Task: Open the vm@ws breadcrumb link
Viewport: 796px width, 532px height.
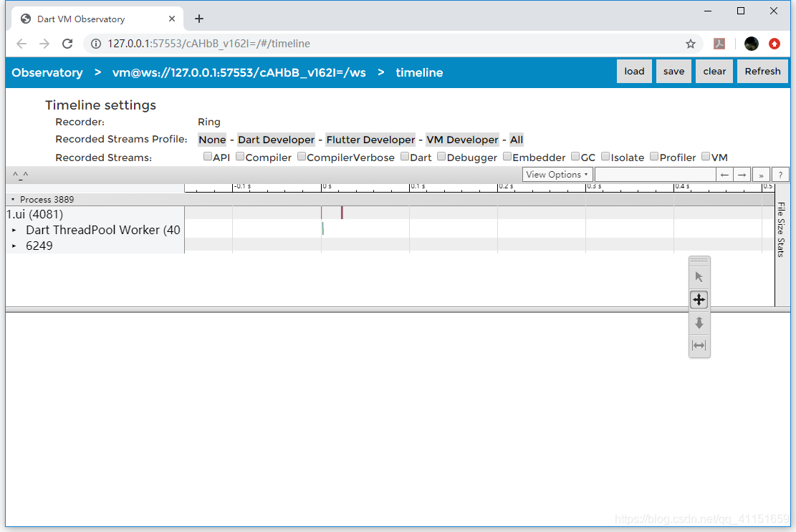Action: [x=239, y=72]
